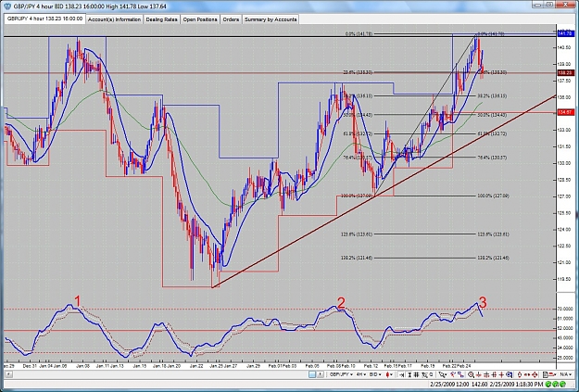The image size is (579, 392).
Task: Click the 70.000 level label in indicator panel
Action: [x=564, y=309]
